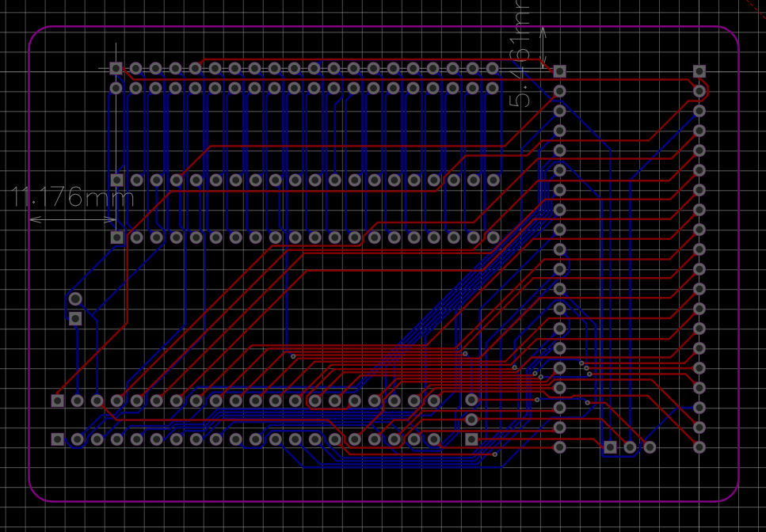The height and width of the screenshot is (532, 766).
Task: Select the square pad starting the bottom-left row
Action: [56, 401]
